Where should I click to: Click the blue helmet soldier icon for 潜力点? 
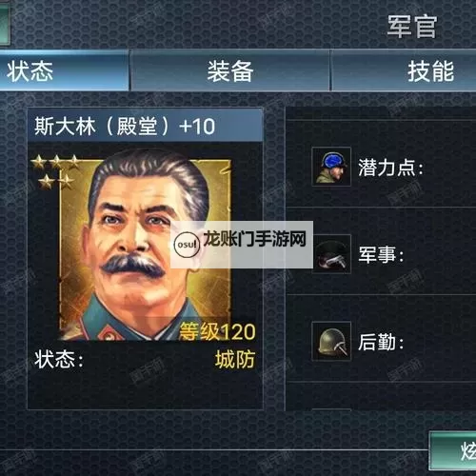331,167
